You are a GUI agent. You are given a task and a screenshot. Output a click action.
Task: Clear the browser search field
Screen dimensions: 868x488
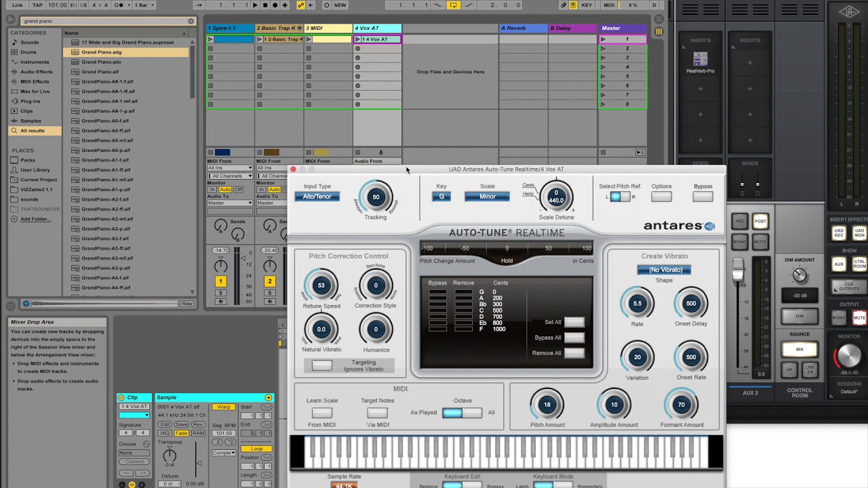click(x=191, y=21)
